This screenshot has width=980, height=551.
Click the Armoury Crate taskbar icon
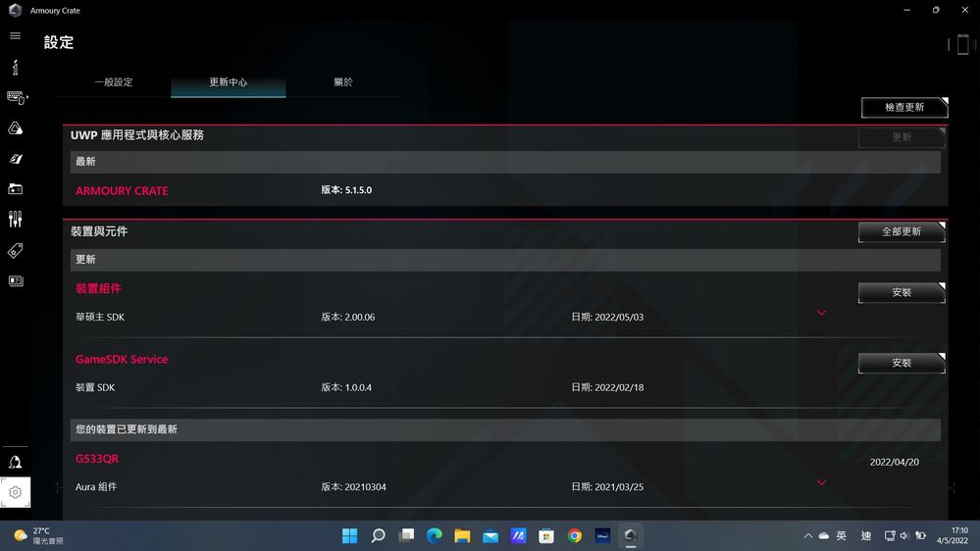[630, 536]
